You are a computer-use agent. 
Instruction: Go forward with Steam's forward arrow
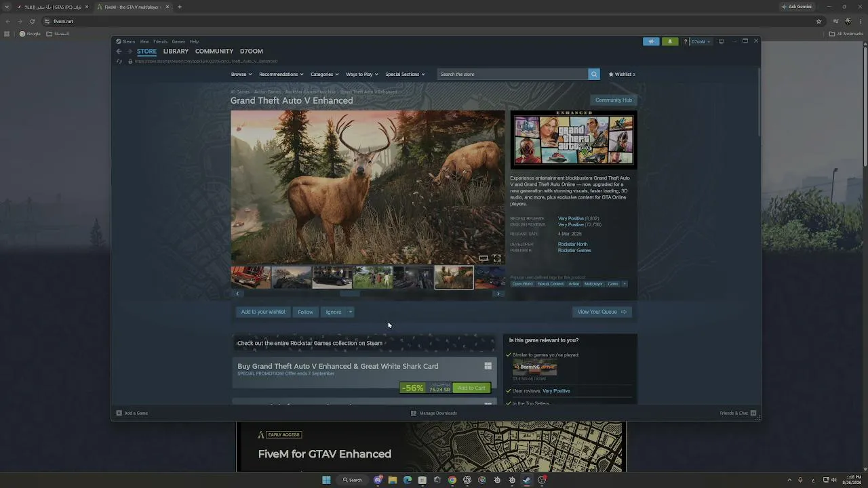pyautogui.click(x=130, y=52)
